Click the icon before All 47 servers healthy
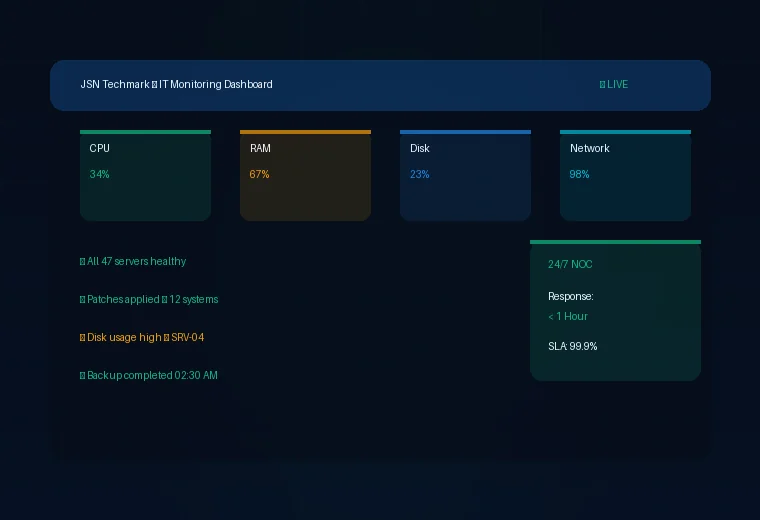This screenshot has height=520, width=760. (x=83, y=262)
